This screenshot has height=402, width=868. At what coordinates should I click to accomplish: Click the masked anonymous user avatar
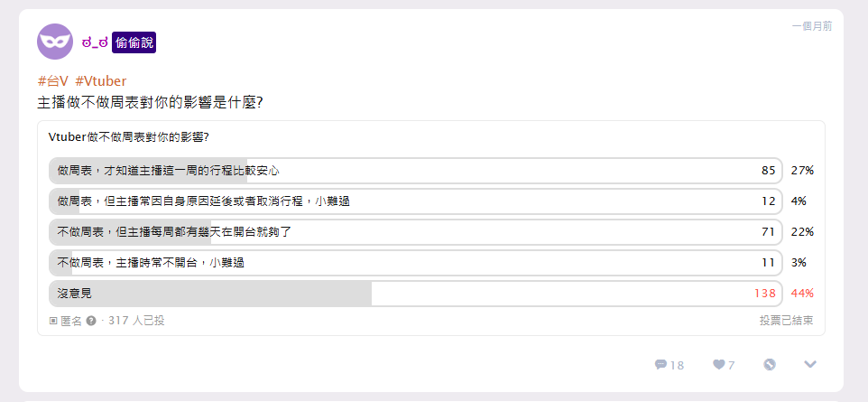tap(55, 42)
